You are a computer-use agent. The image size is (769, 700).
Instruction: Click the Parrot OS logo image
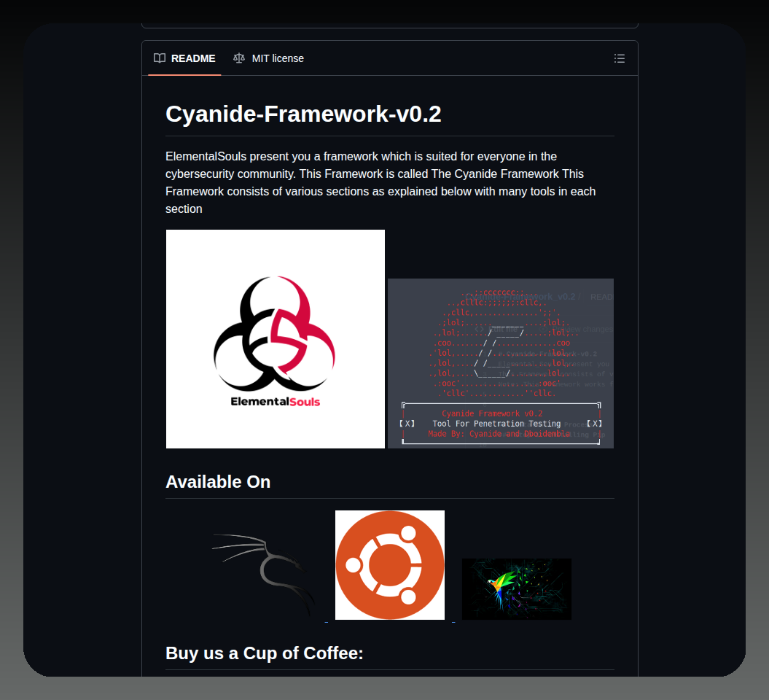[517, 589]
